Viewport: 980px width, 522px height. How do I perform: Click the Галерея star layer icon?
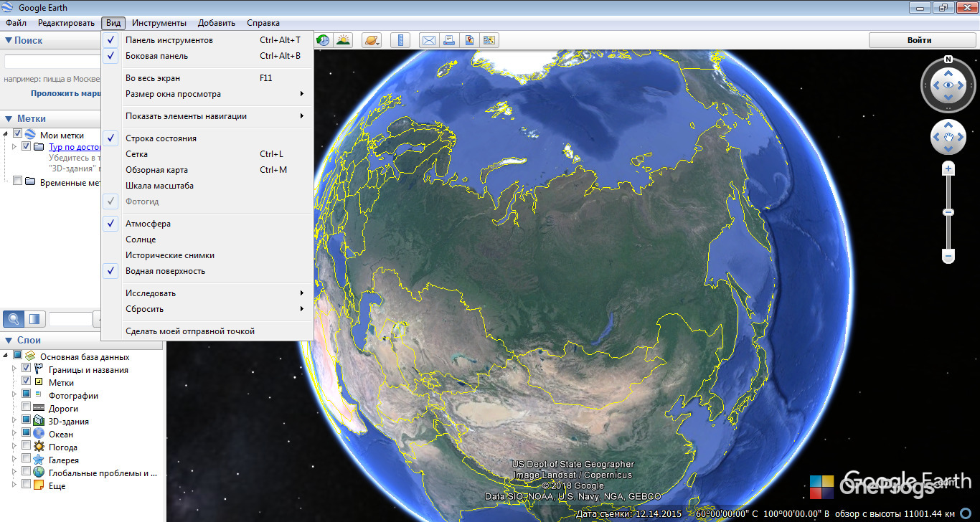point(39,460)
